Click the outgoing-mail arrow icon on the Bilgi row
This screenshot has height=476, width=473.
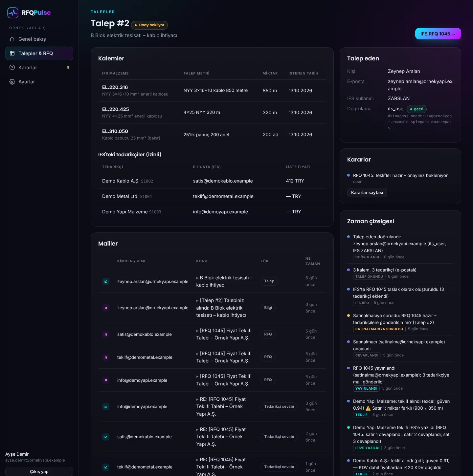[x=106, y=308]
